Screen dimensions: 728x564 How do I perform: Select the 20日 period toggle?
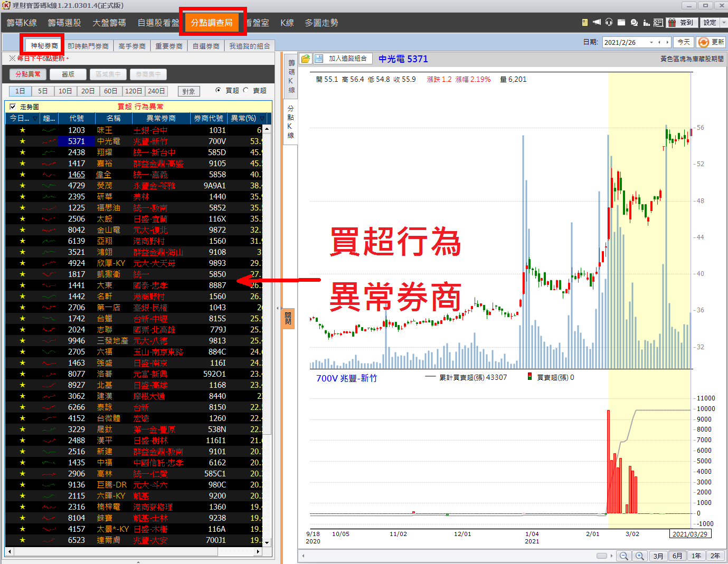(x=88, y=91)
